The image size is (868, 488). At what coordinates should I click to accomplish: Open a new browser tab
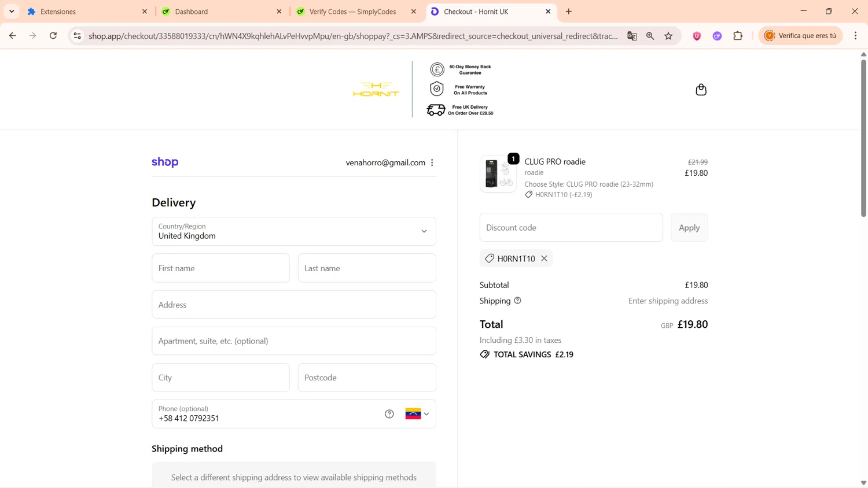(x=569, y=12)
